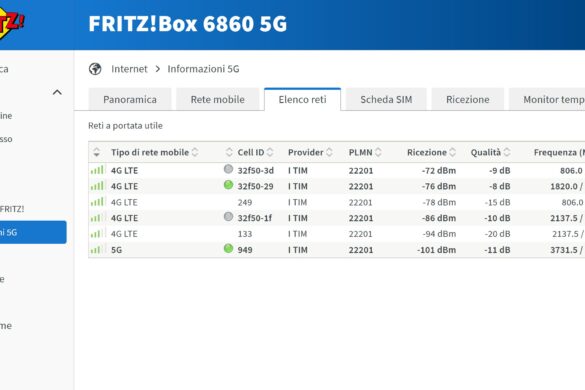This screenshot has width=585, height=390.
Task: Click signal bars icon of the 32f50-3d row
Action: pos(97,170)
